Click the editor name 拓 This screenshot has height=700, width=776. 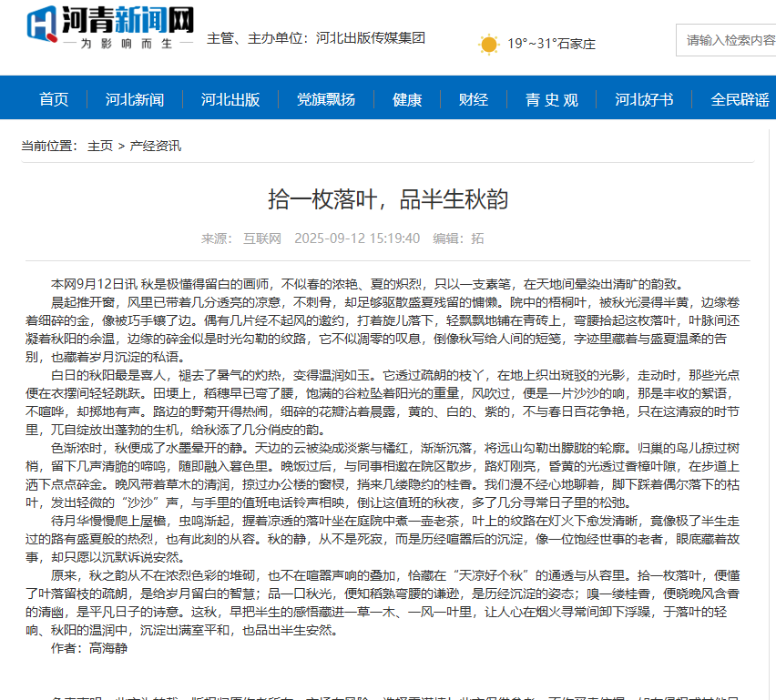click(x=478, y=238)
